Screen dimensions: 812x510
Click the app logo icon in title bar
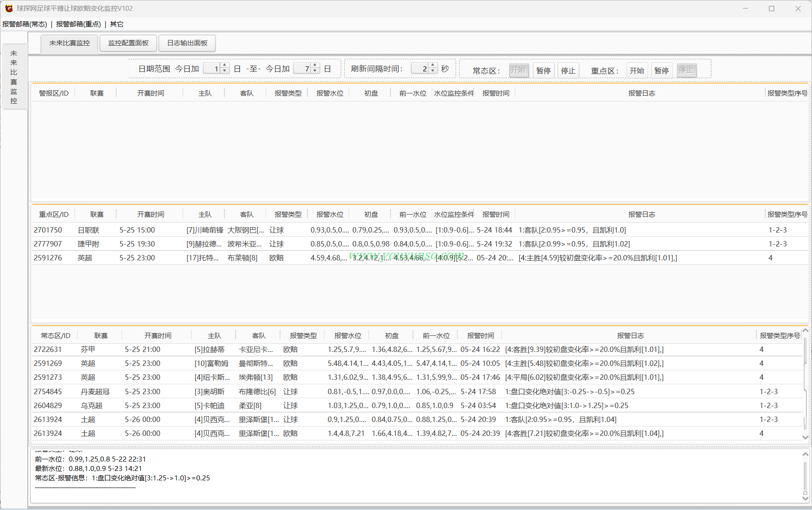click(9, 9)
